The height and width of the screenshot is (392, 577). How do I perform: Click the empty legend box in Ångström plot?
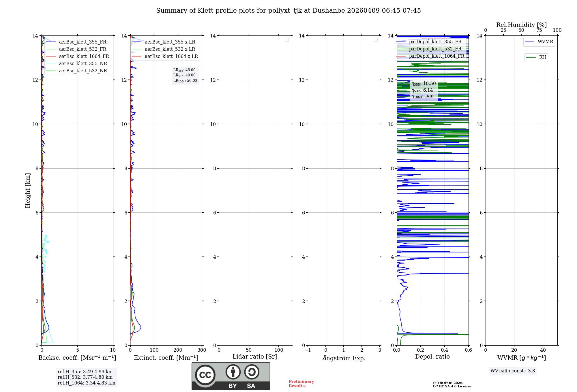(376, 40)
